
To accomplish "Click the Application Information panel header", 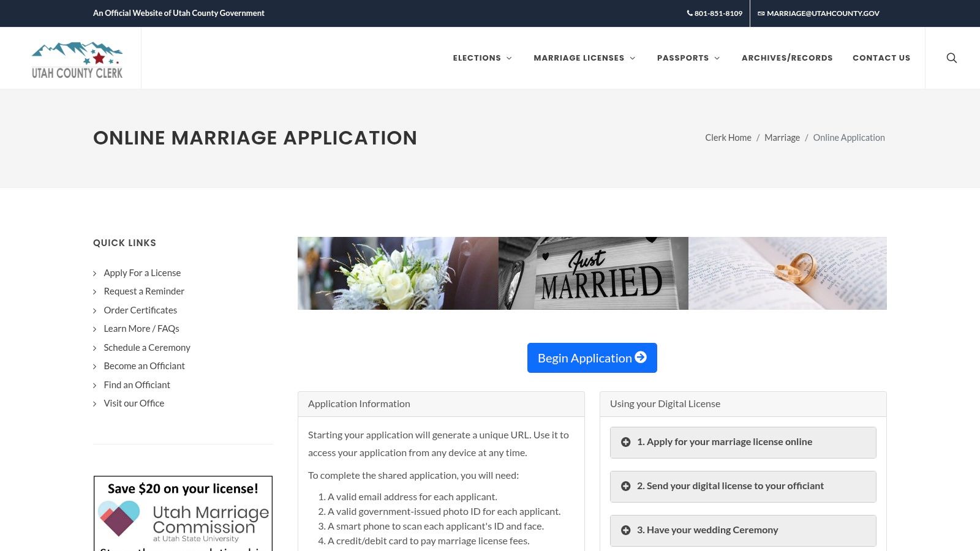I will coord(441,404).
